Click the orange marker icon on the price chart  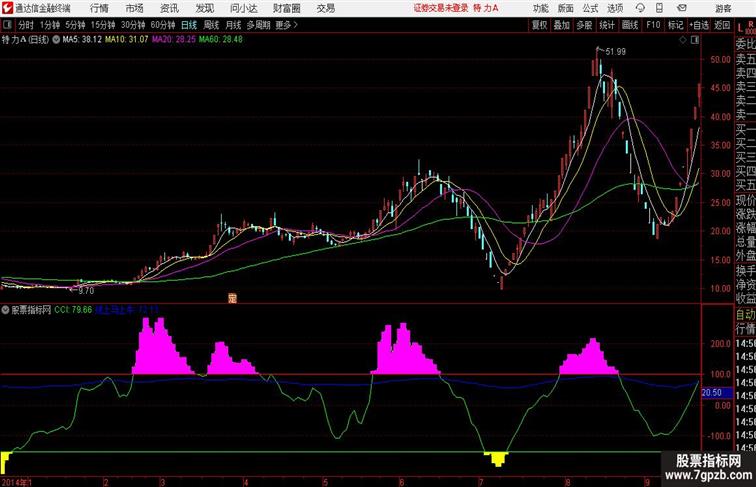(x=232, y=298)
